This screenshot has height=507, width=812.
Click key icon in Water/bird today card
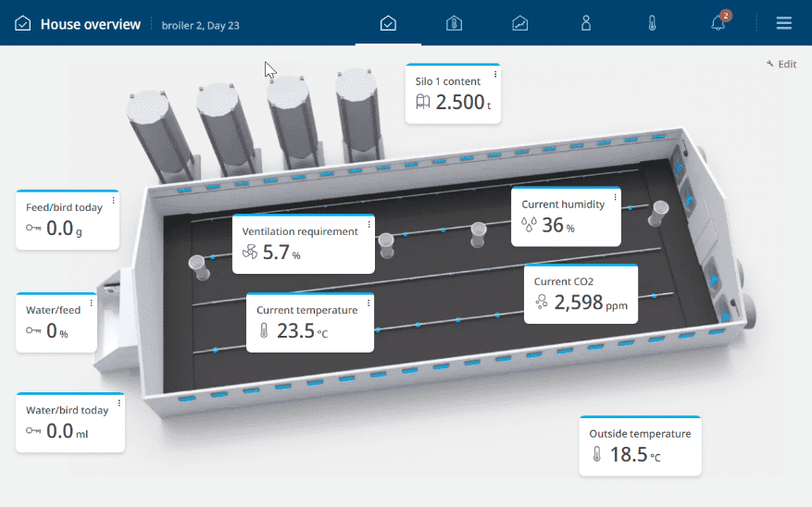tap(33, 430)
